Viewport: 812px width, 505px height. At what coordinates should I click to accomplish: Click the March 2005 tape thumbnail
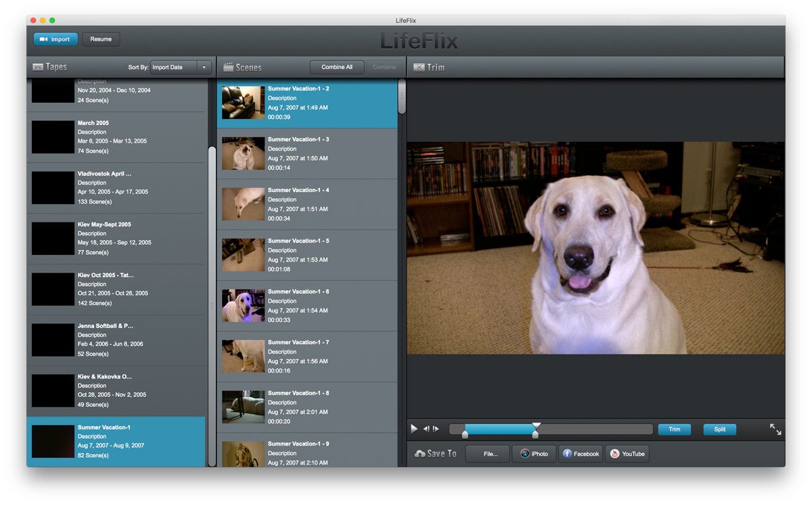pyautogui.click(x=53, y=137)
